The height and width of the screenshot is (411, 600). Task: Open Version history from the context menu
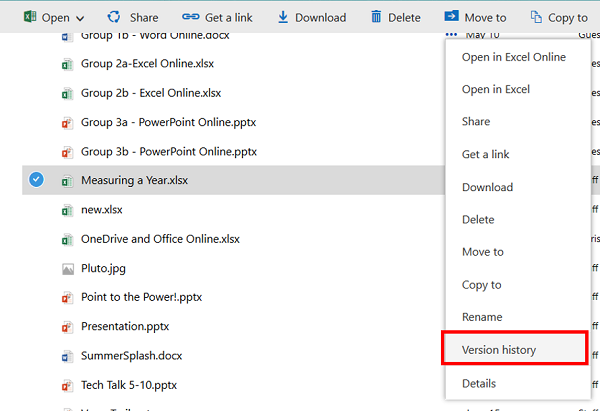pyautogui.click(x=515, y=348)
